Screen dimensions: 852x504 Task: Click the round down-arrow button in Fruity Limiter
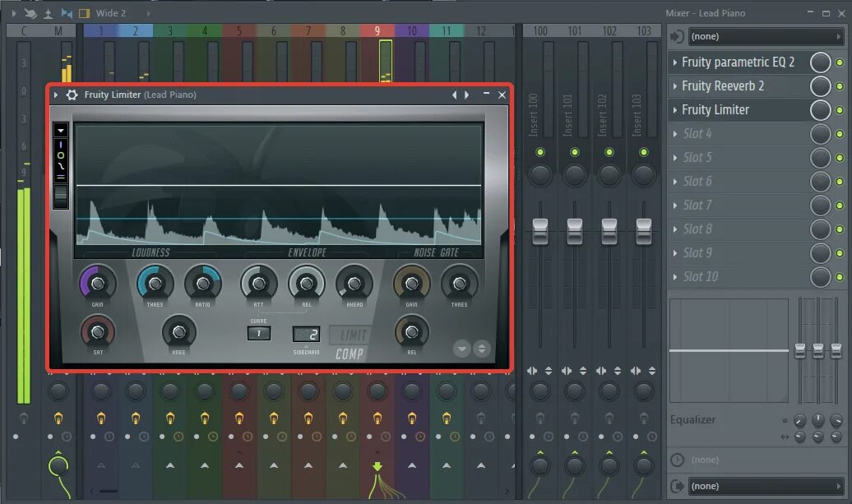462,349
